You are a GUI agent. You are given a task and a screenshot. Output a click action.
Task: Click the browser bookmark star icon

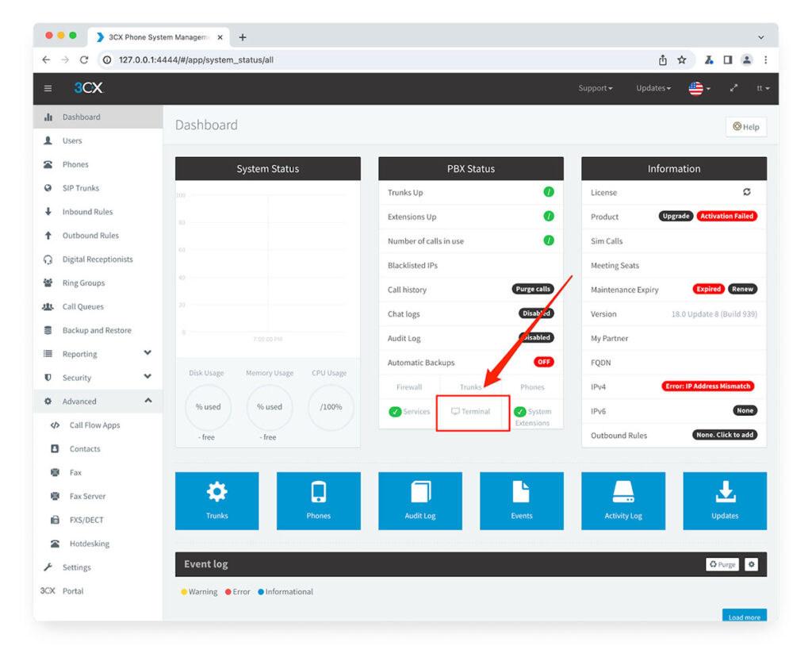[x=682, y=60]
